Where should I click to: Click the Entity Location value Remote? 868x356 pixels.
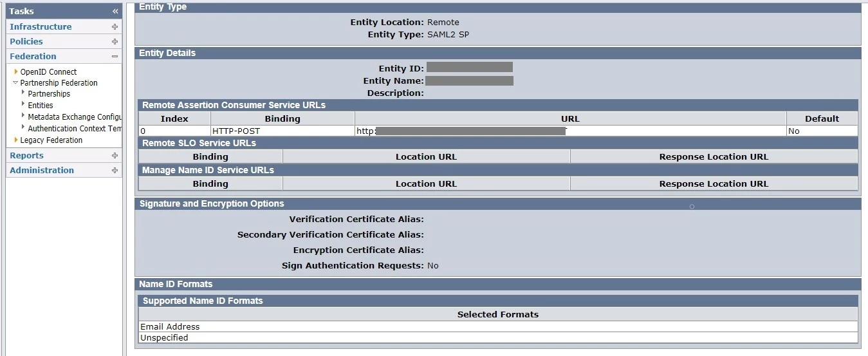coord(443,23)
